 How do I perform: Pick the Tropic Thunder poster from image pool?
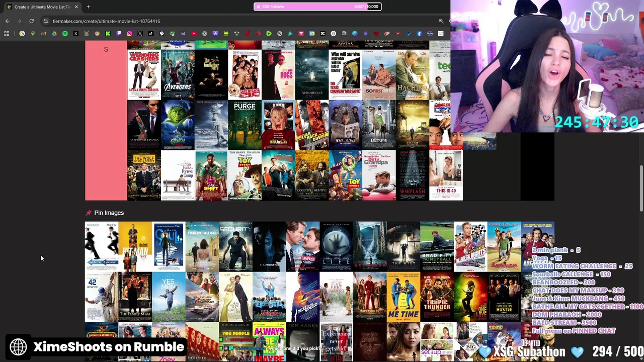tap(437, 297)
